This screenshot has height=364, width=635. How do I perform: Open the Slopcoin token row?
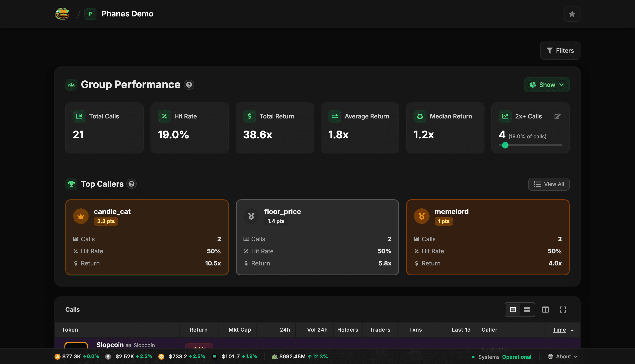(317, 343)
